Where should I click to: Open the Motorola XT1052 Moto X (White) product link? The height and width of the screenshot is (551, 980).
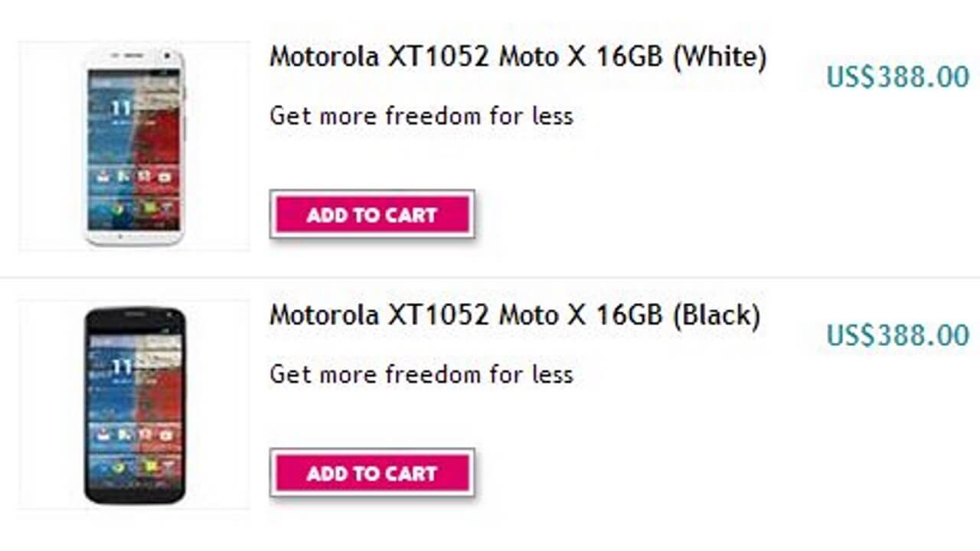tap(517, 56)
